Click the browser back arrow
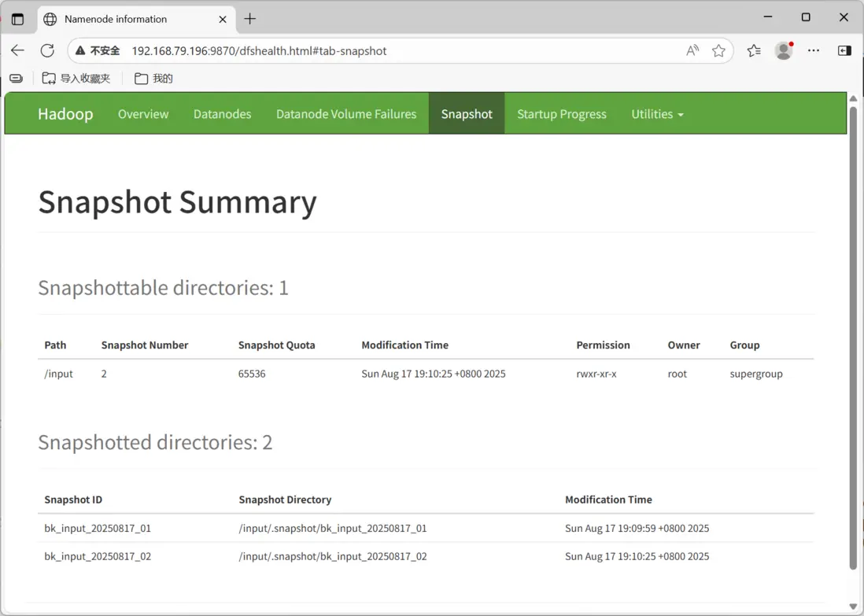This screenshot has height=616, width=864. pos(17,50)
